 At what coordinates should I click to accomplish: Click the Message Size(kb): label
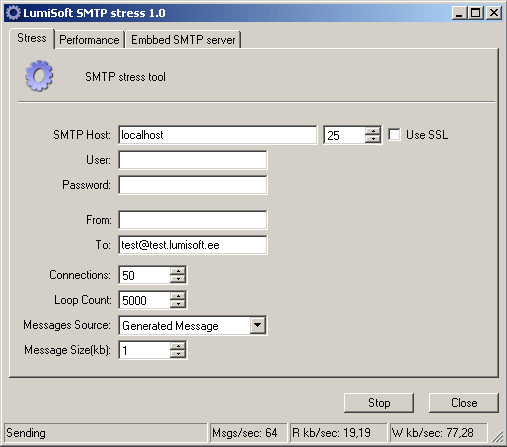pos(67,350)
